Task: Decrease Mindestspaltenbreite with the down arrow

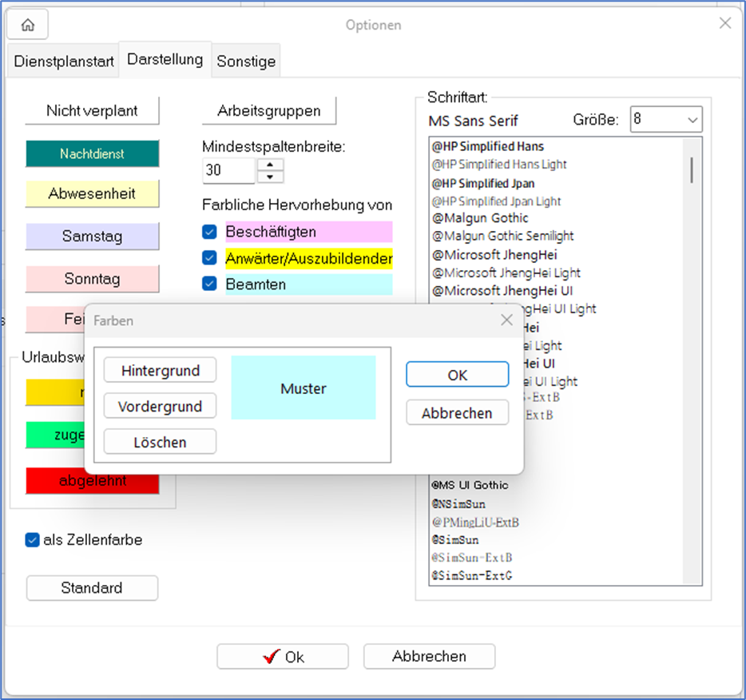Action: click(x=270, y=177)
